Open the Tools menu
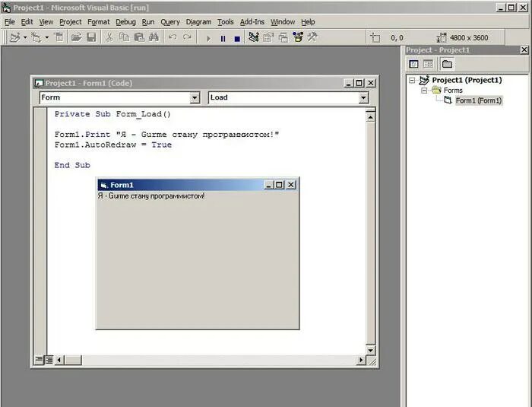This screenshot has height=407, width=532. (x=225, y=22)
